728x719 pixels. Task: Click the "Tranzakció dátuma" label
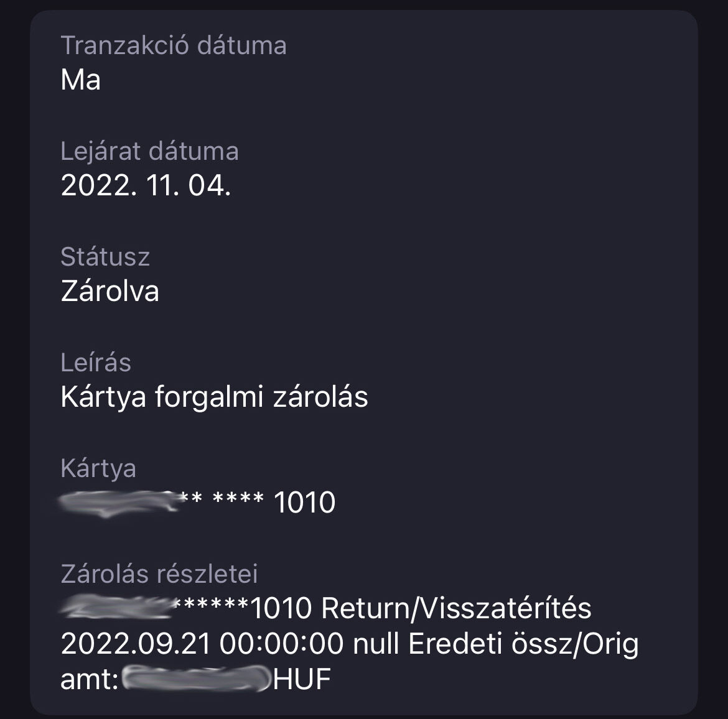click(174, 46)
